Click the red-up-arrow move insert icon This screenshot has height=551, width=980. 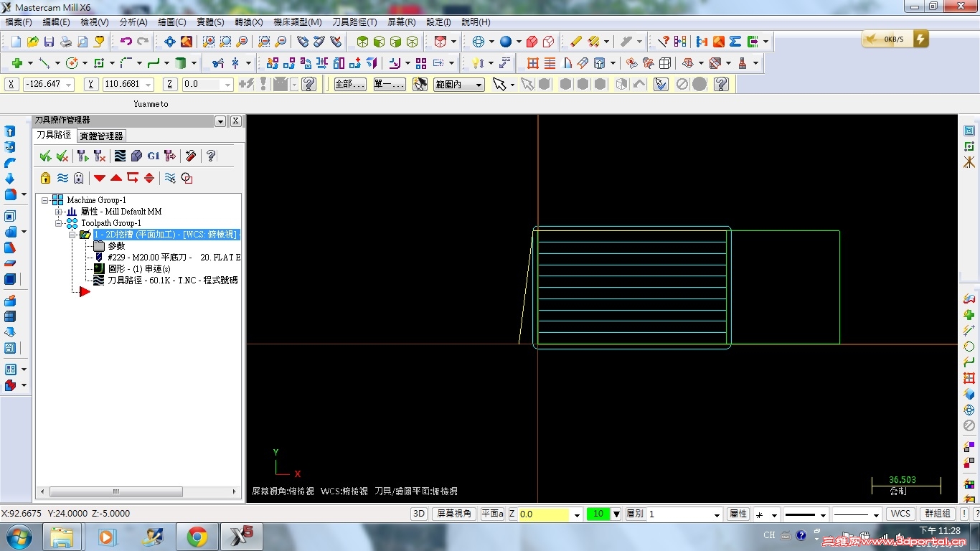pos(116,178)
